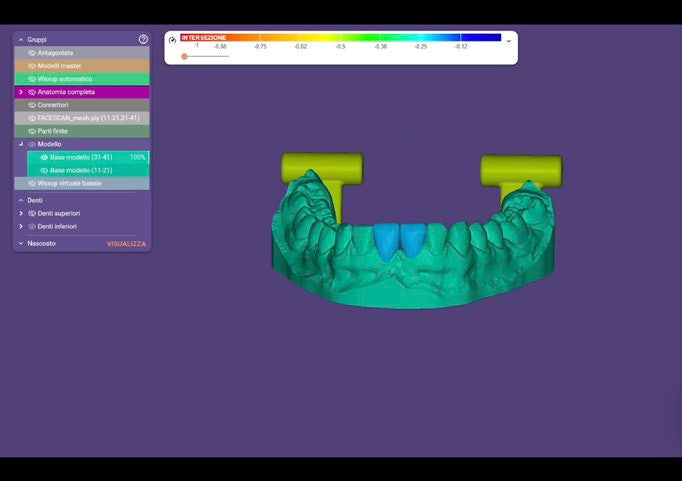Collapse the Modello tree node
682x481 pixels.
pos(21,144)
